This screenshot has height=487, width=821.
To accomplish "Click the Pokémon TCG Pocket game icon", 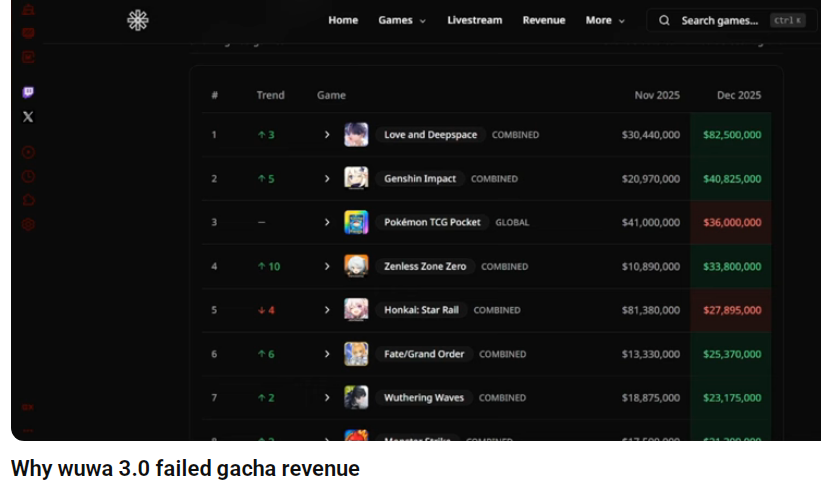I will (356, 222).
